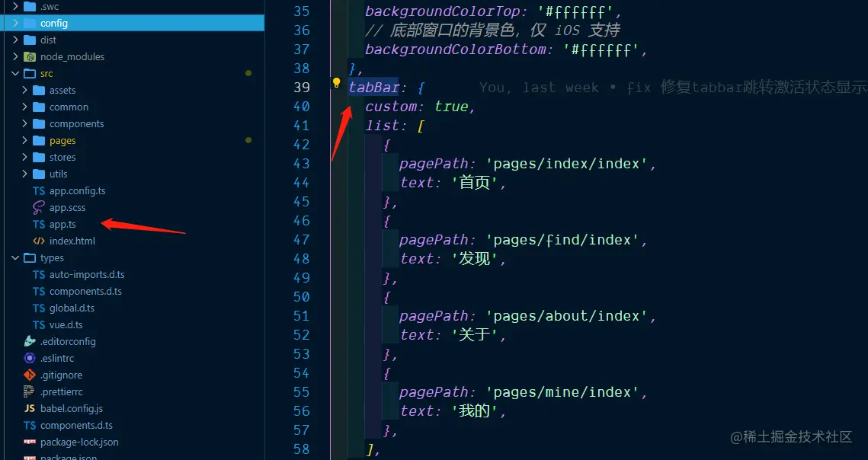Click the quick-fix lightbulb beside line 39
The image size is (868, 460).
click(336, 84)
